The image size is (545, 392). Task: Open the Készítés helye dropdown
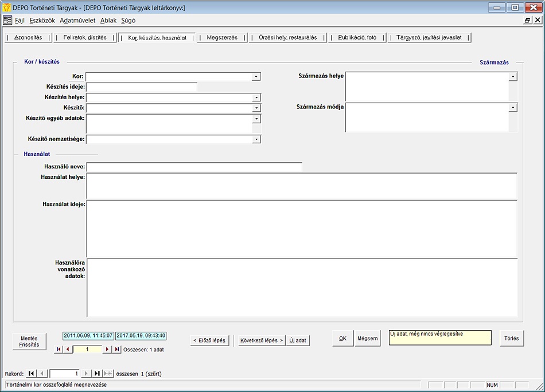click(256, 97)
